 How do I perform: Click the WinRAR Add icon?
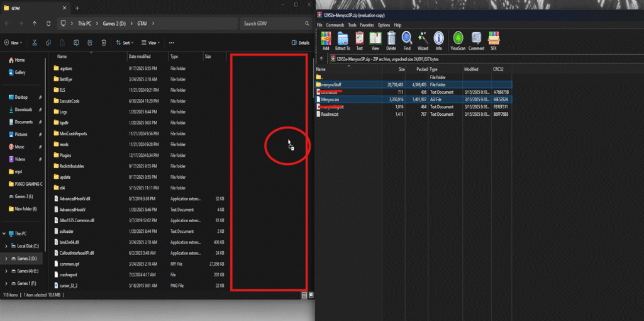pos(326,40)
